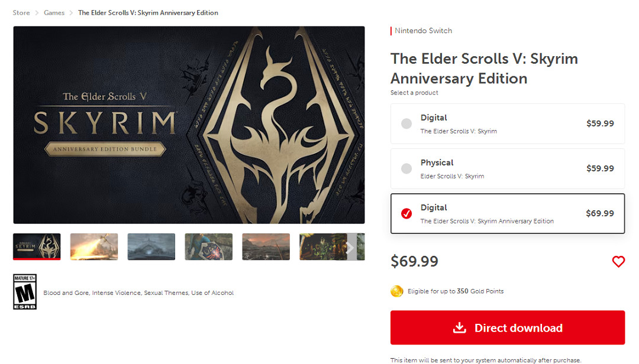Select the Skyrim logo thumbnail
Viewport: 639px width, 364px height.
click(x=37, y=246)
